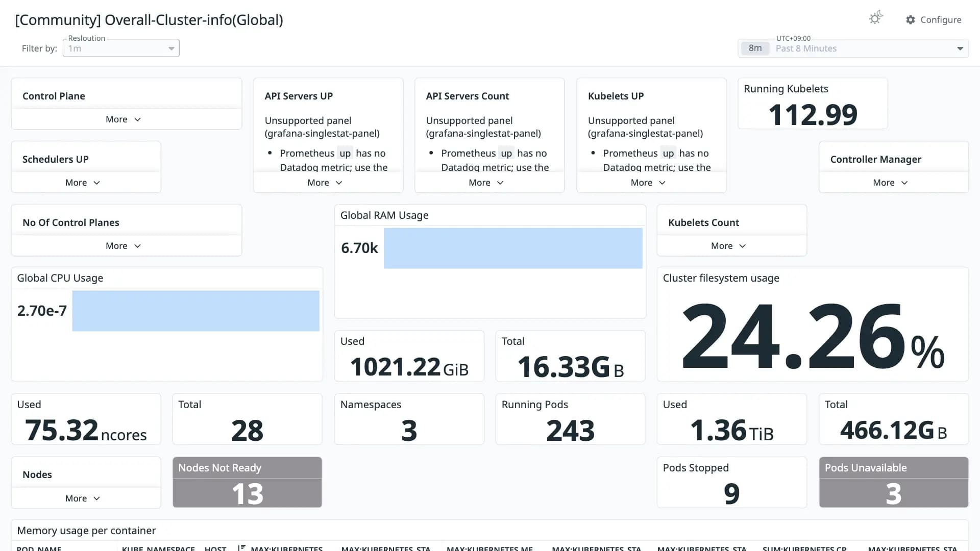Screen dimensions: 980x551
Task: Click the filesystem Used 1.36 TiB value
Action: tap(731, 431)
